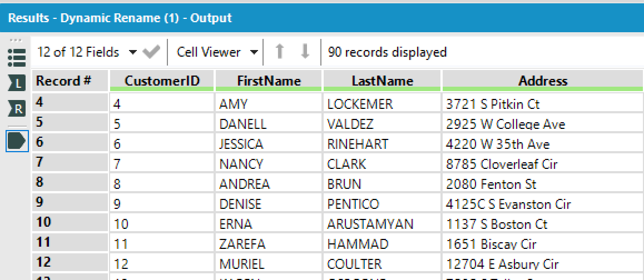The width and height of the screenshot is (644, 280).
Task: Click the FirstName column header
Action: click(x=269, y=81)
